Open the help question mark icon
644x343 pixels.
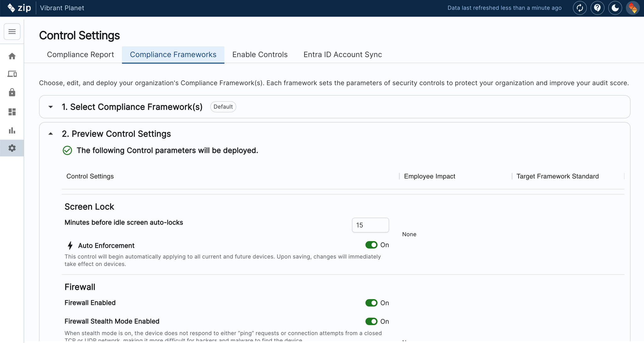pyautogui.click(x=597, y=8)
